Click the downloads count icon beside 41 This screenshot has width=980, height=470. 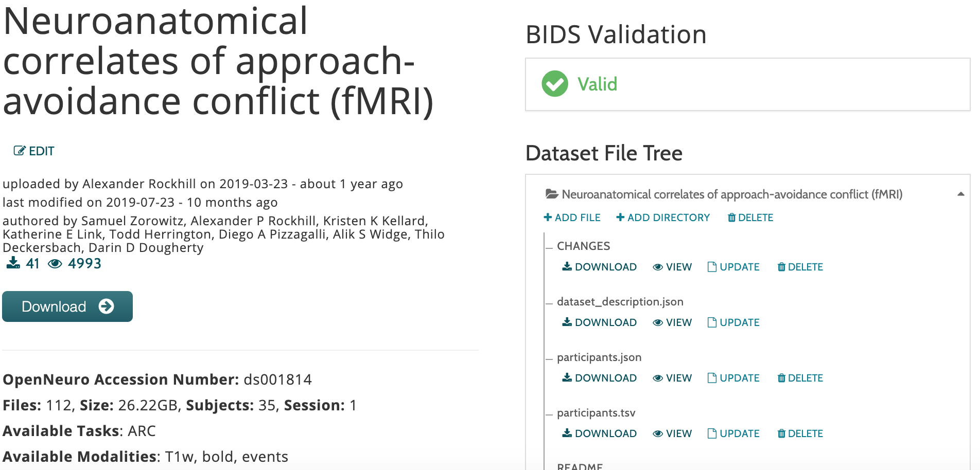13,264
